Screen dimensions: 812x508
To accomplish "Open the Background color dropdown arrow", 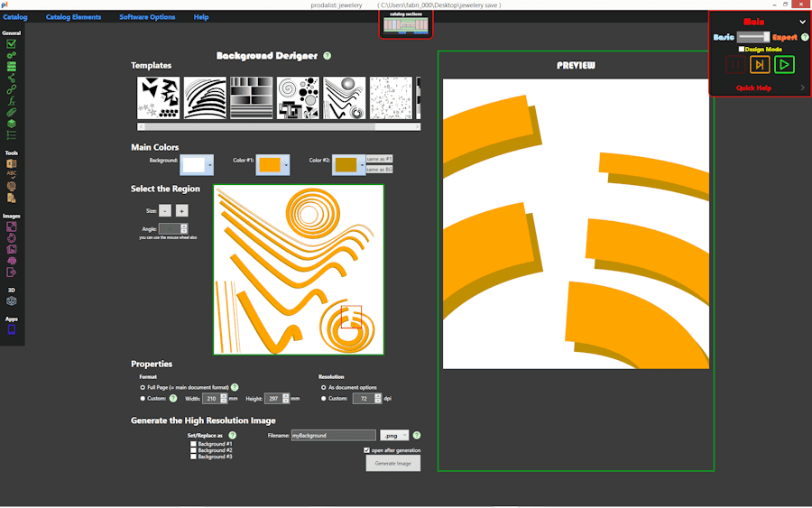I will 209,165.
